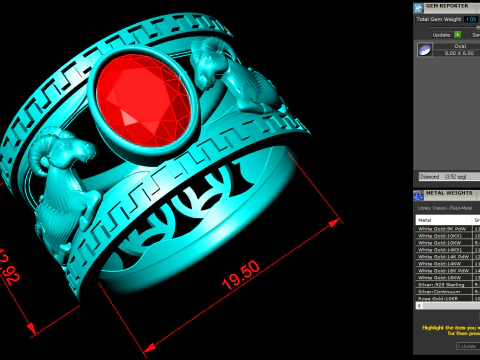Select the White Gold:18K PdW row
This screenshot has width=480, height=360.
(x=444, y=271)
